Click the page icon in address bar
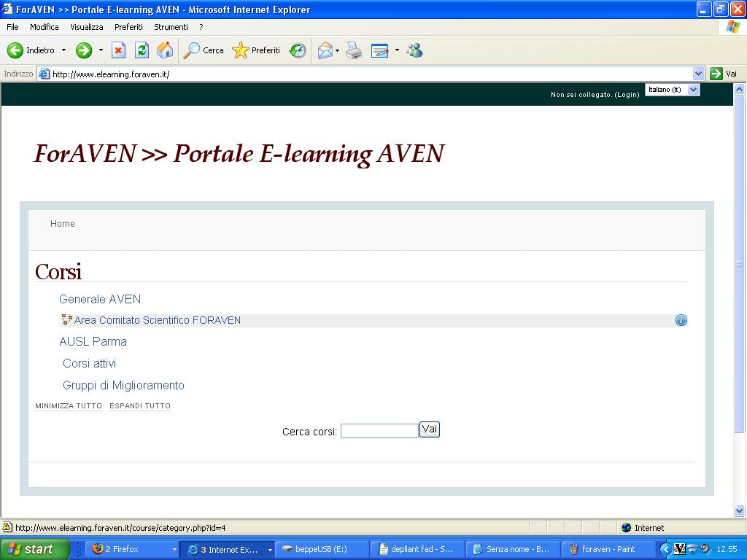This screenshot has width=747, height=560. click(44, 74)
